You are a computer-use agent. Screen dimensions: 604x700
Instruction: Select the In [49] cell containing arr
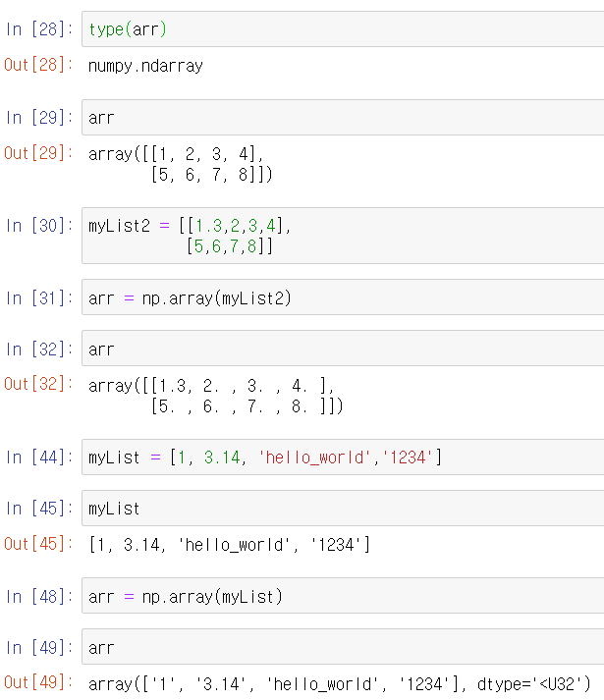pyautogui.click(x=343, y=647)
